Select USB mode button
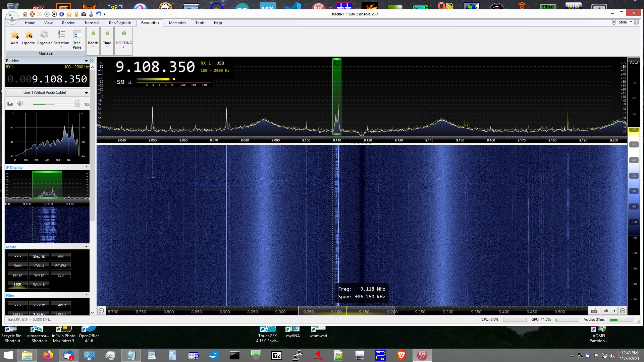This screenshot has width=644, height=362. 18,285
